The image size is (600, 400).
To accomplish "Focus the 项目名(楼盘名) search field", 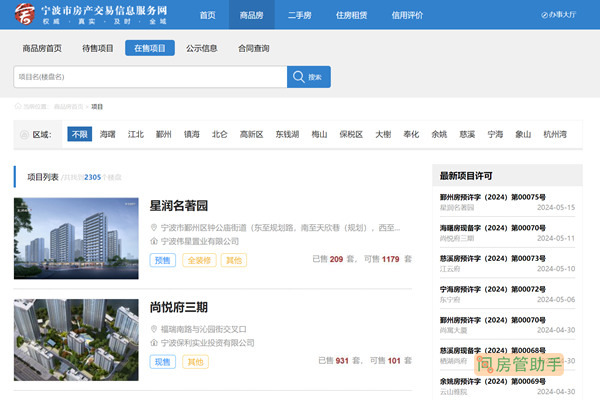I will pyautogui.click(x=150, y=77).
